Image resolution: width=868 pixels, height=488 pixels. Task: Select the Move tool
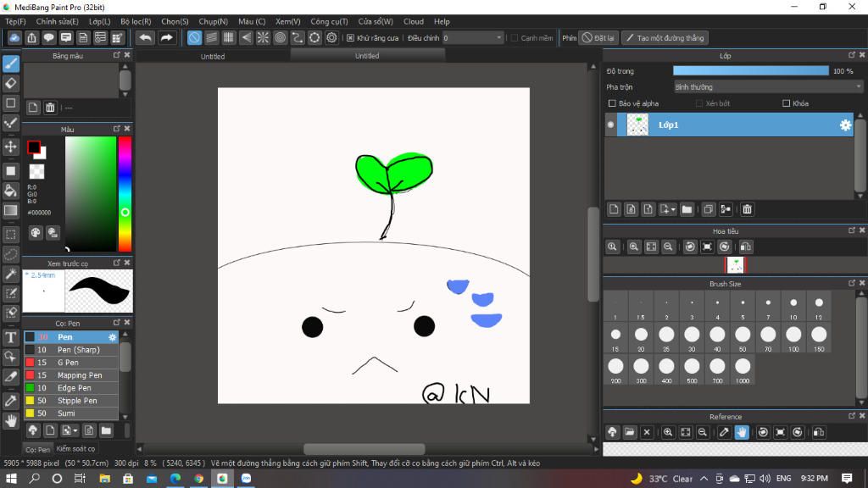click(x=10, y=147)
